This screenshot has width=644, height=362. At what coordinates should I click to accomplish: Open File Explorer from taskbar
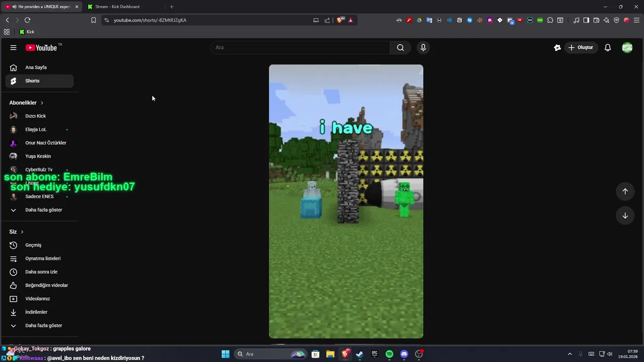pyautogui.click(x=330, y=354)
